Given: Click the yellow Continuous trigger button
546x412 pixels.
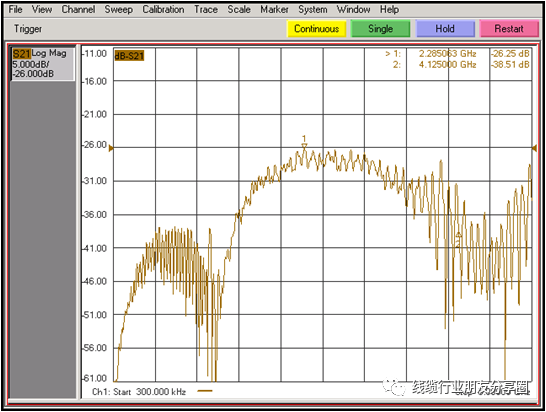Looking at the screenshot, I should pyautogui.click(x=317, y=29).
